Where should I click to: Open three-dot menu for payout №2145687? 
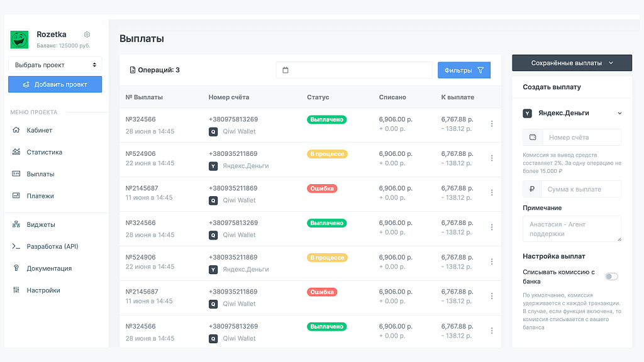click(492, 193)
